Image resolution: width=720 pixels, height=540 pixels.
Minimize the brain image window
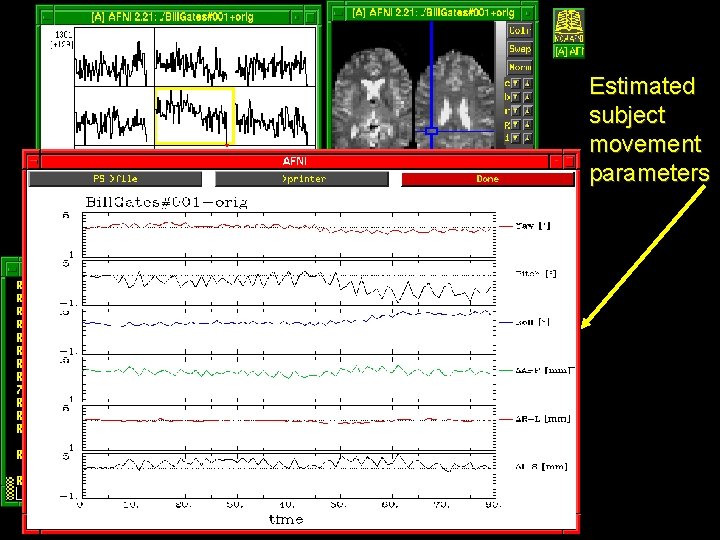pyautogui.click(x=528, y=13)
